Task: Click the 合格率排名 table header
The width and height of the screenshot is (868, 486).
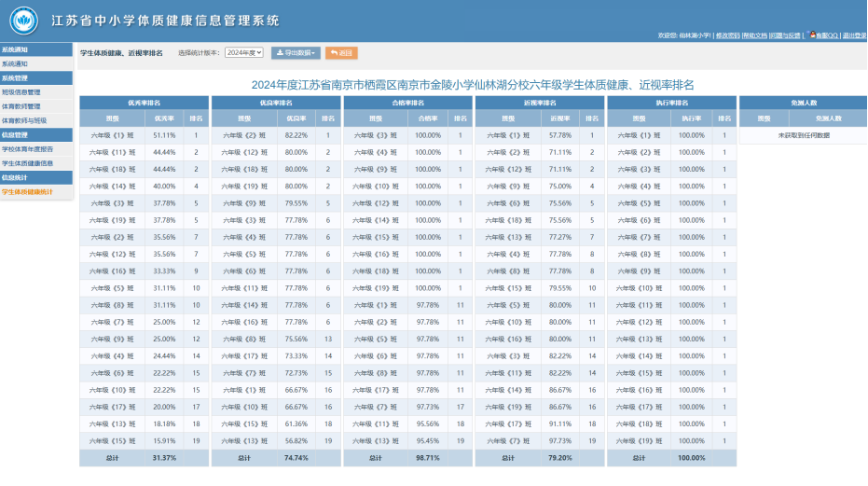Action: click(x=408, y=103)
